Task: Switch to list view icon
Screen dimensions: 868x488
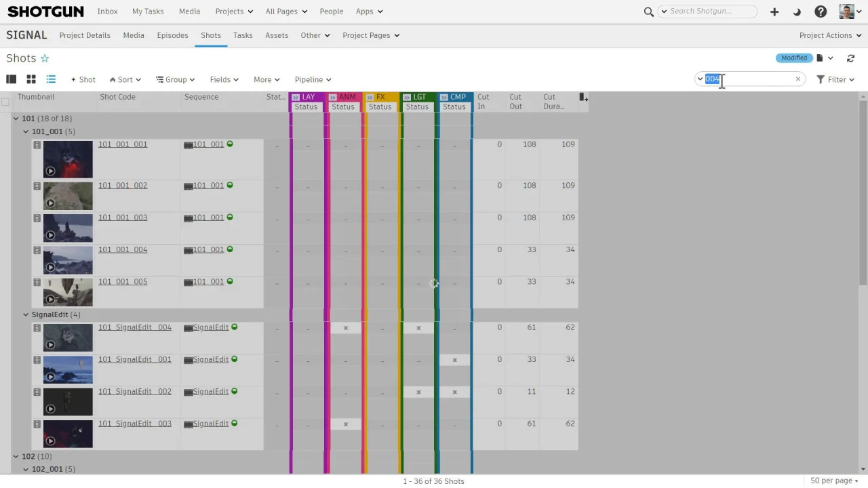Action: point(51,79)
